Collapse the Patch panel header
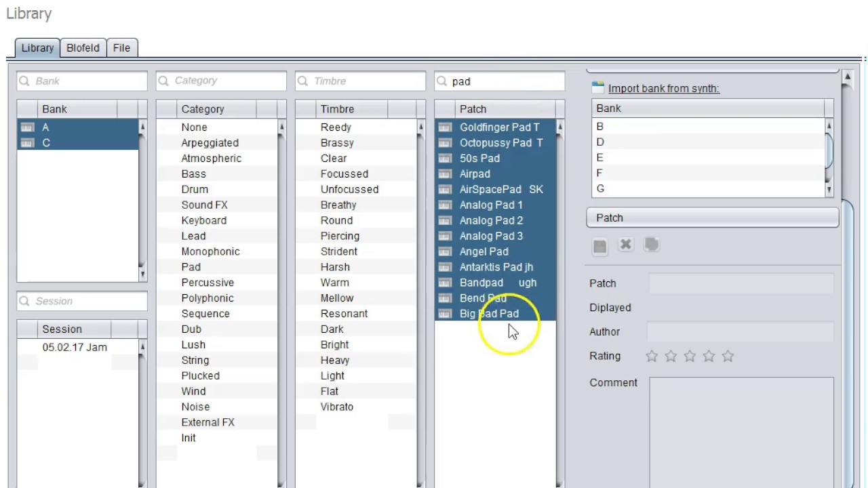The width and height of the screenshot is (868, 488). (712, 218)
